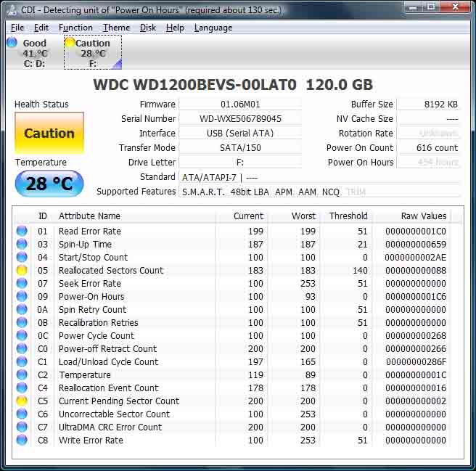Click the blue status icon for Spin Retry Count
Screen dimensions: 476x471
[x=22, y=309]
